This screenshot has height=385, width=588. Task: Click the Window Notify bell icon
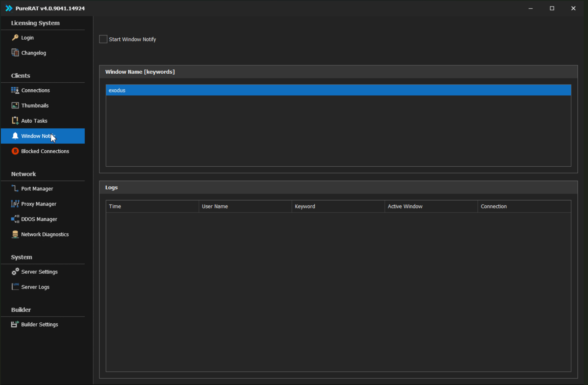(x=15, y=136)
